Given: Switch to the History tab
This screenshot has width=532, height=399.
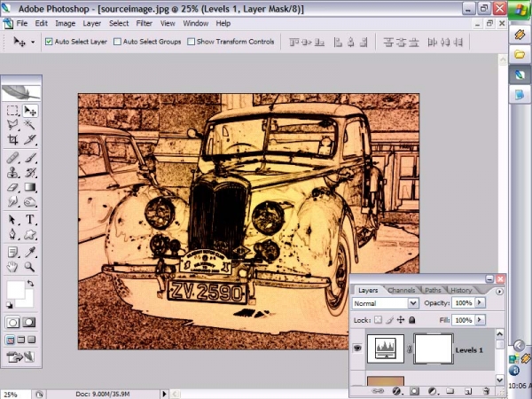Looking at the screenshot, I should [461, 290].
